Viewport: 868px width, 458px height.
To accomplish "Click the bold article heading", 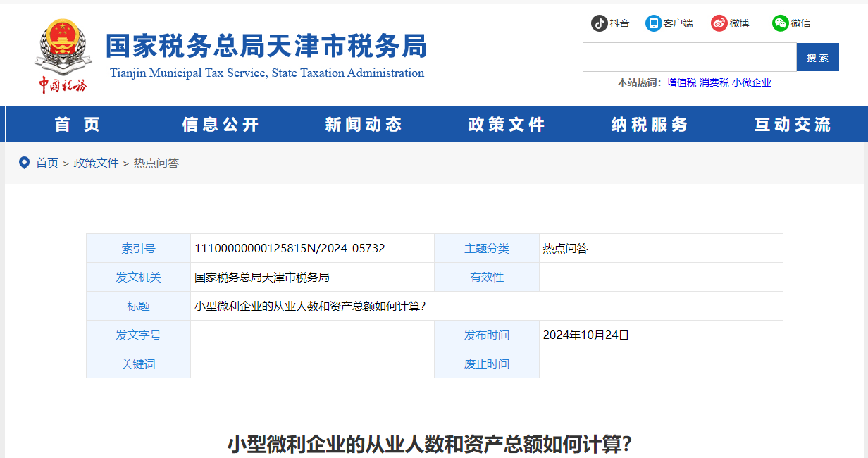I will [430, 445].
